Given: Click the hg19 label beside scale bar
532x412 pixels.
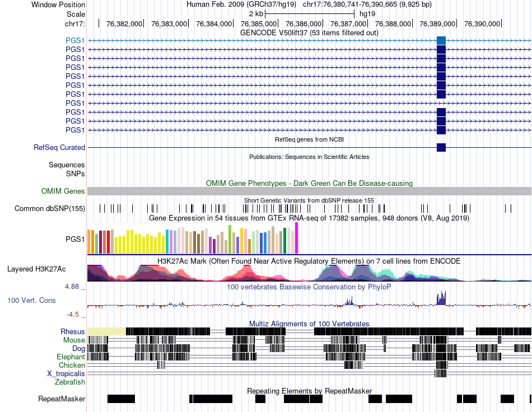Looking at the screenshot, I should (367, 14).
